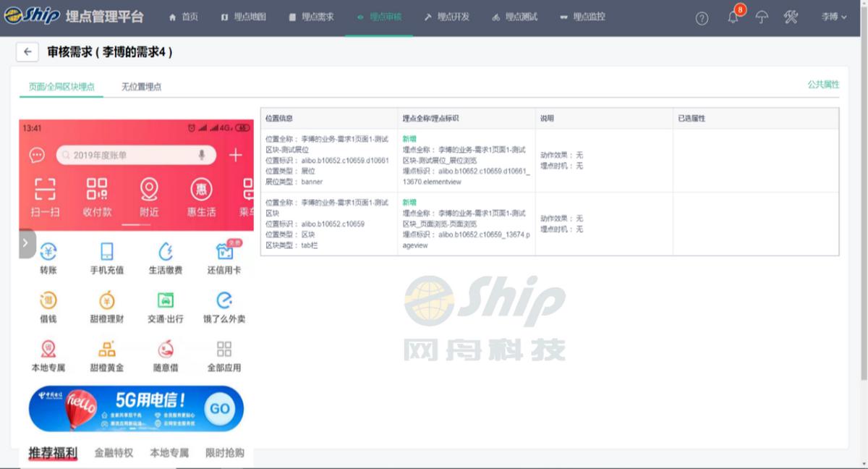868x469 pixels.
Task: Switch to the 无位置埋点 tab
Action: pos(142,85)
